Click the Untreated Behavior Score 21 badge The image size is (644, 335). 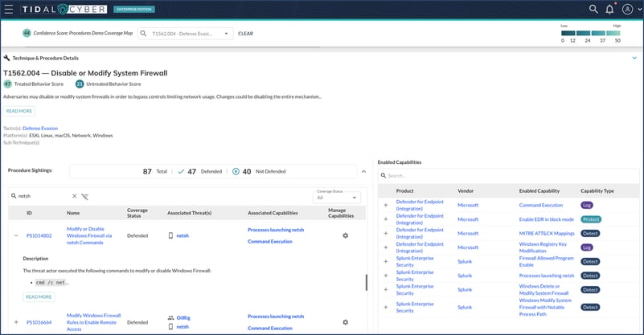coord(80,84)
